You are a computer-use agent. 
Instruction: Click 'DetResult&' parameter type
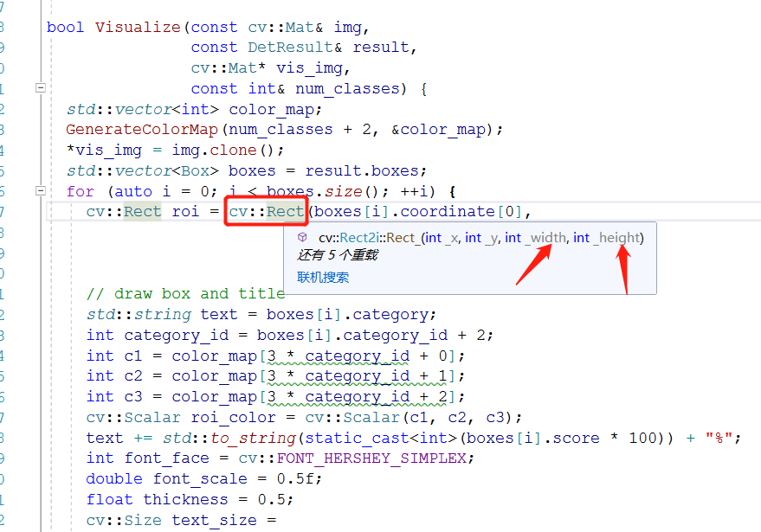[x=295, y=48]
